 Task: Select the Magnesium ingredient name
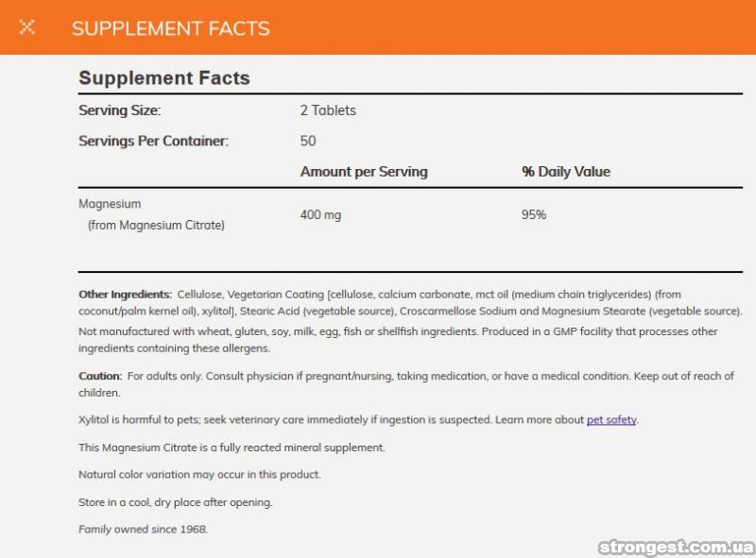tap(110, 204)
